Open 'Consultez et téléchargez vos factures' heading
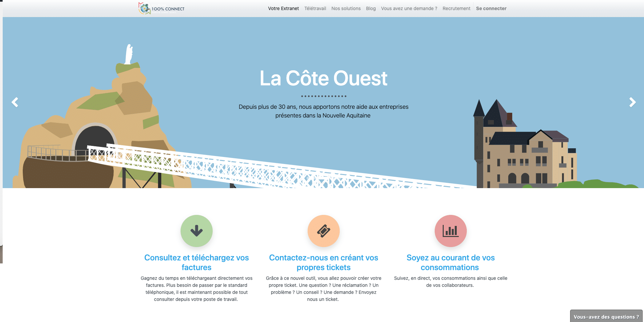This screenshot has width=644, height=322. [x=197, y=262]
